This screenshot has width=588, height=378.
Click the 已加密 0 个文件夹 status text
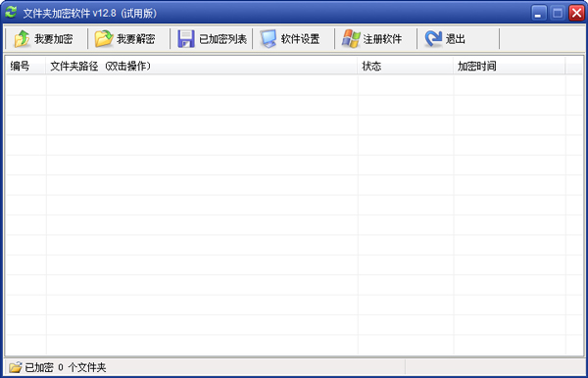tap(66, 367)
